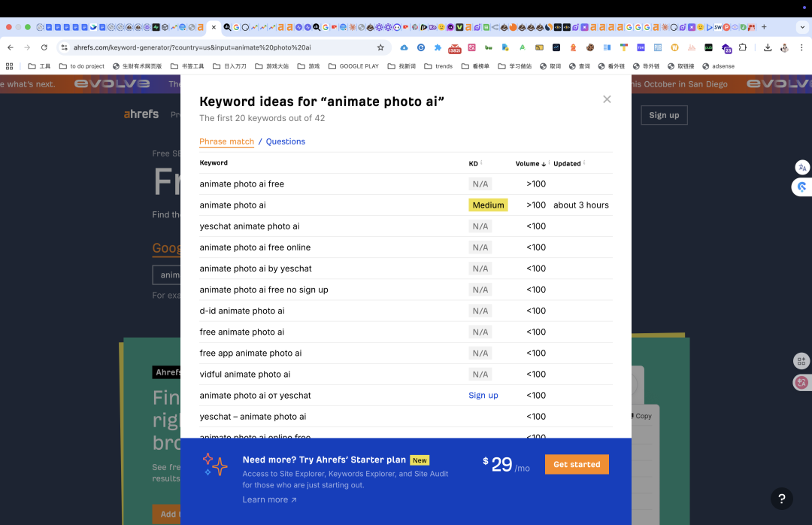Click keyword 'animate photo ai by yeschat'
The image size is (812, 525).
pos(256,269)
